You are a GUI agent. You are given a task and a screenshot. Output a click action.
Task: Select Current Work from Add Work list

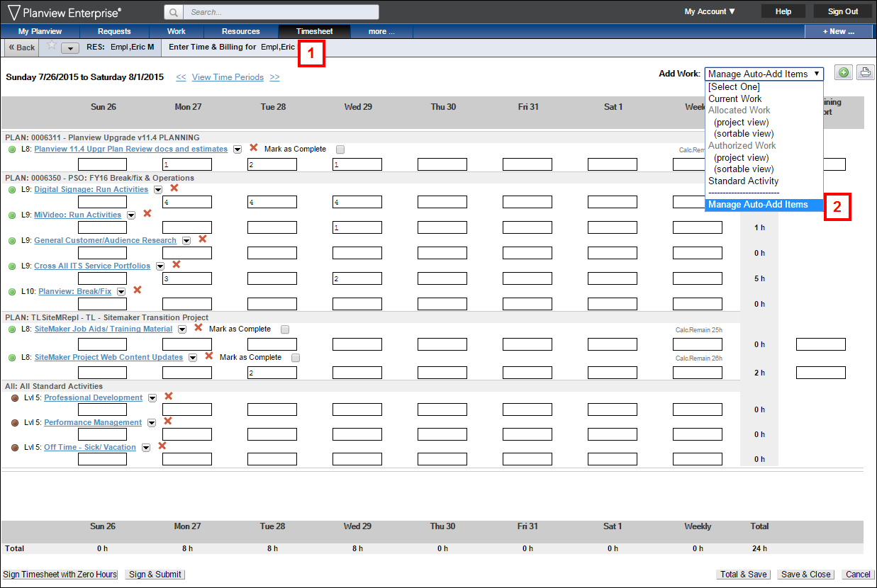(x=764, y=98)
